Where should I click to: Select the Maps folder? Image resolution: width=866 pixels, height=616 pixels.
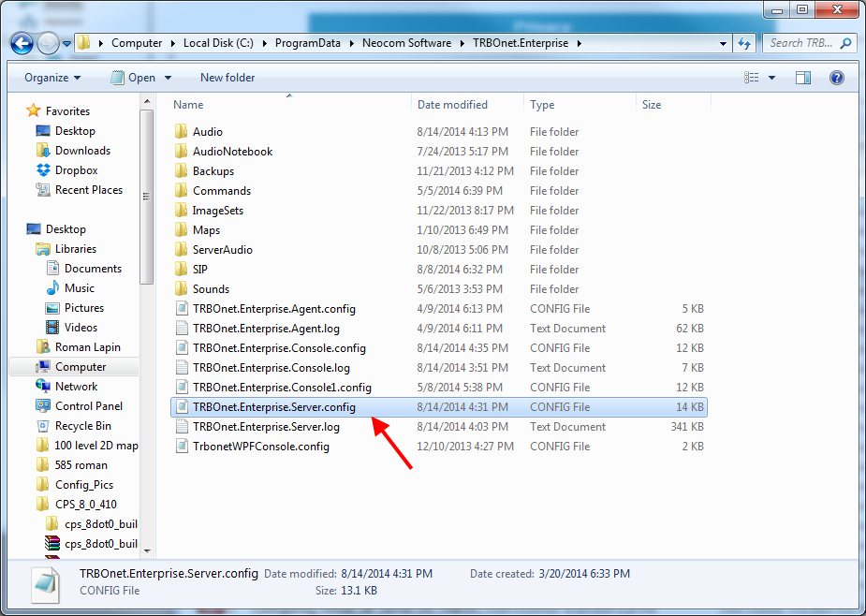point(206,230)
